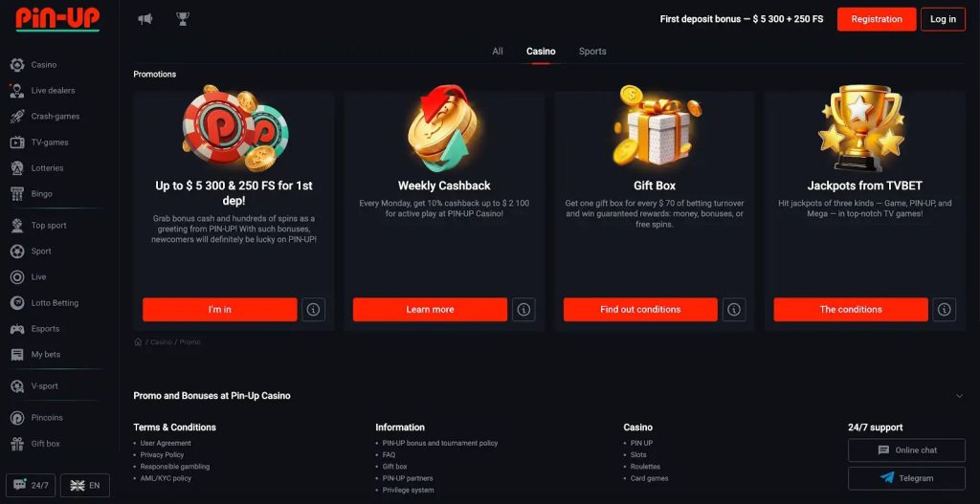The height and width of the screenshot is (504, 980).
Task: Switch to the All tab
Action: (x=498, y=52)
